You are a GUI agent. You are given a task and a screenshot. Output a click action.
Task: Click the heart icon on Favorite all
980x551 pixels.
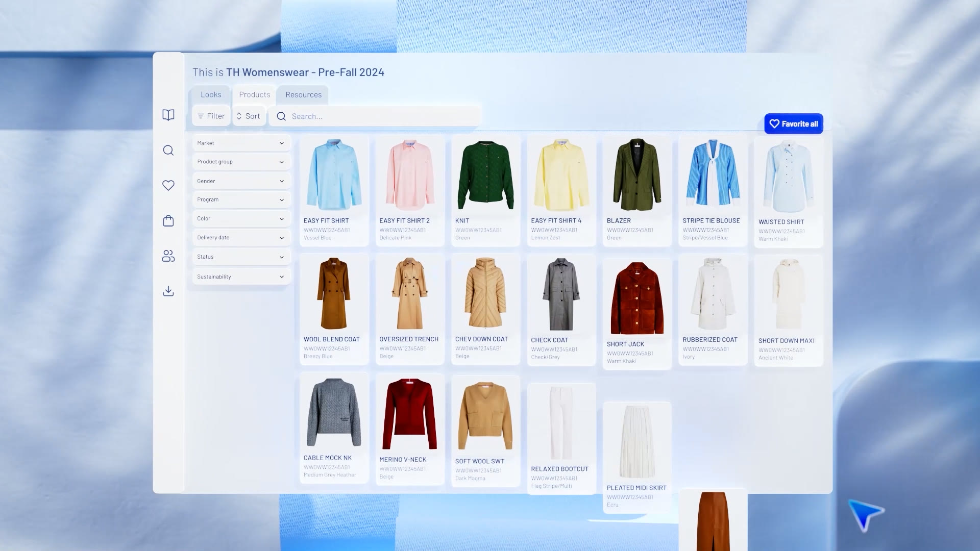(x=774, y=123)
